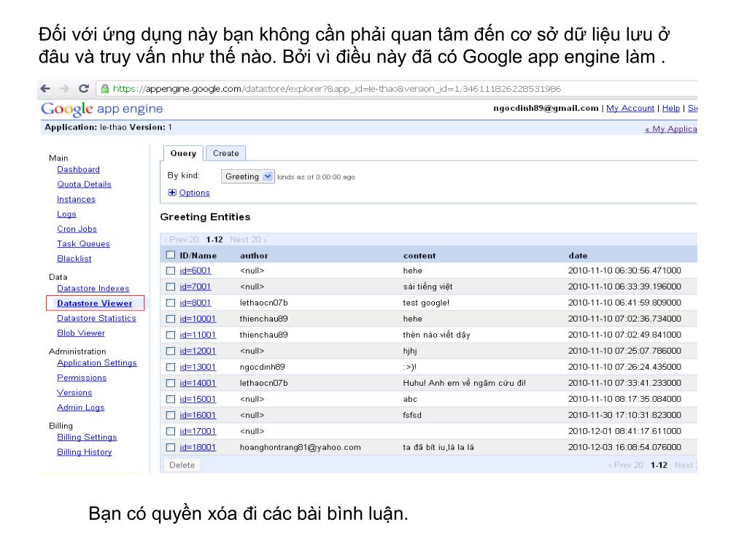Open the Logs link under Main
This screenshot has width=747, height=560.
click(66, 214)
